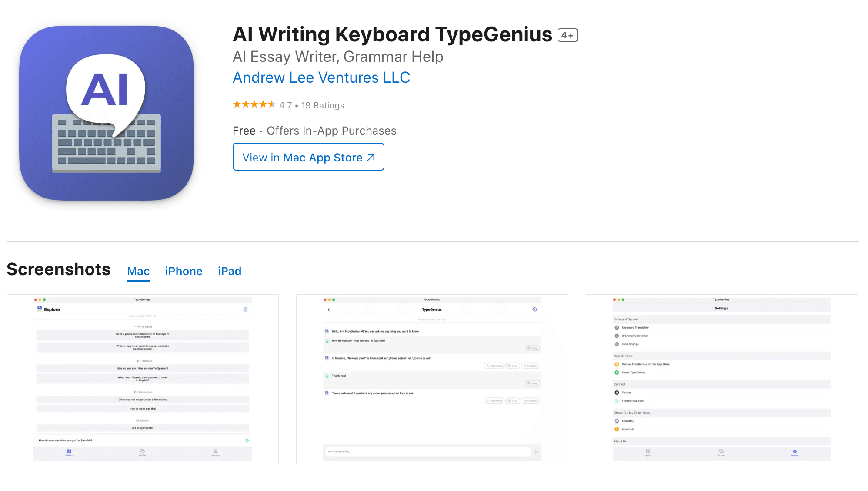Click the Copy button on the Spanish translation reply
This screenshot has width=868, height=491.
tap(513, 366)
